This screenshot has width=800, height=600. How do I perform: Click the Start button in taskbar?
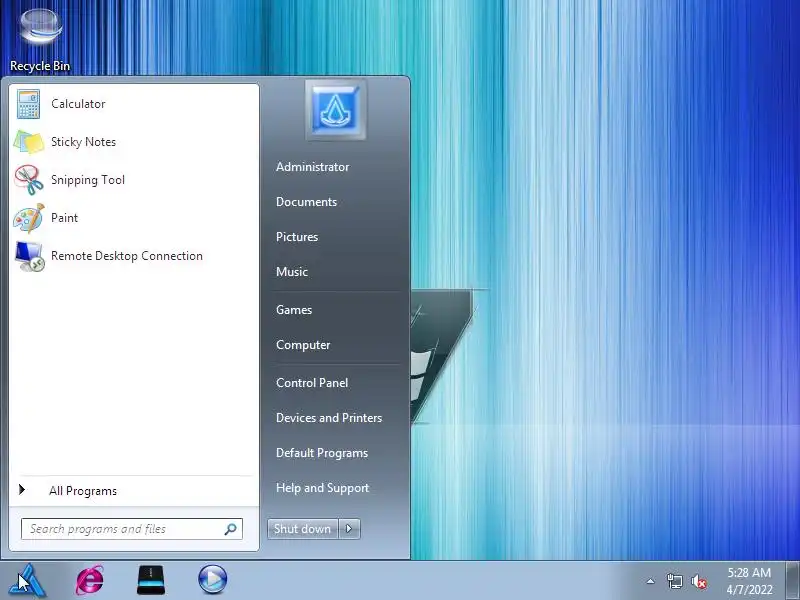pos(28,580)
